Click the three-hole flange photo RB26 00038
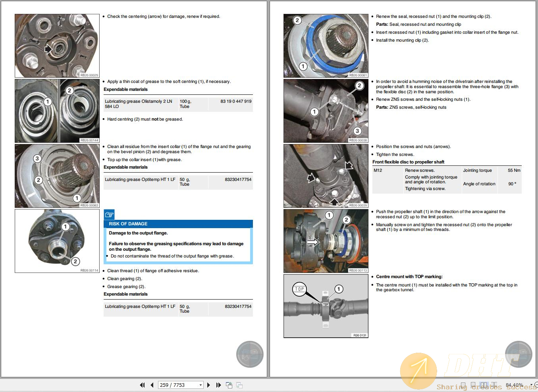Image resolution: width=538 pixels, height=392 pixels. [x=326, y=111]
